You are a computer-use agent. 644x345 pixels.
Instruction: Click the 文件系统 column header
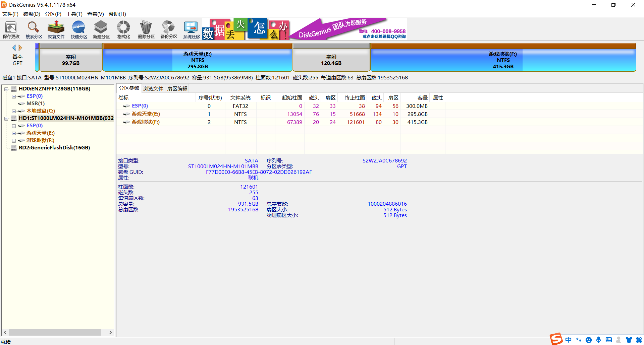pyautogui.click(x=240, y=98)
